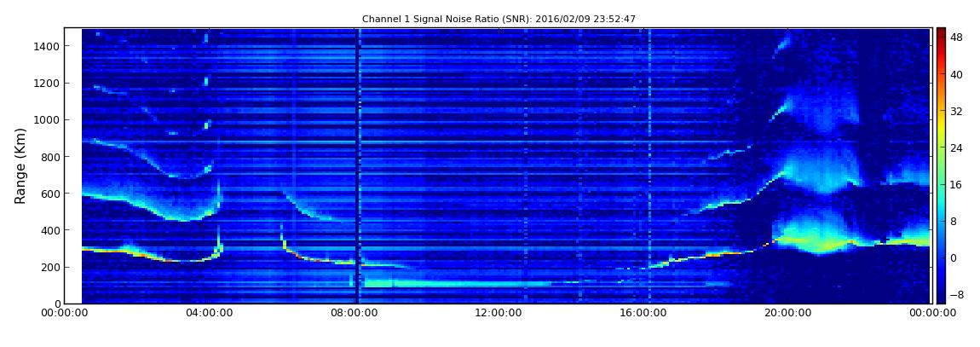Click the colorbar label 48
The width and height of the screenshot is (980, 347).
click(x=955, y=38)
